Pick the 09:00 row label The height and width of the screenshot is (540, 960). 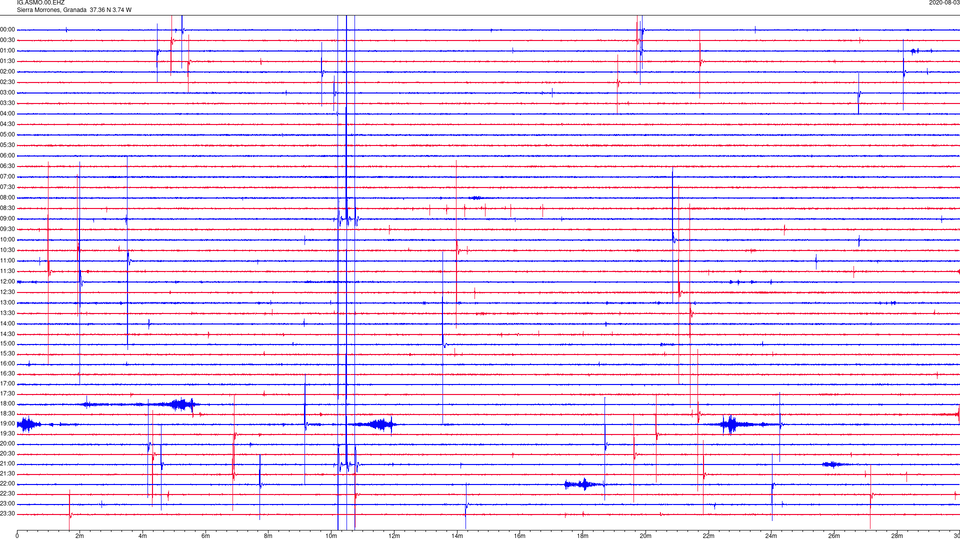(8, 219)
